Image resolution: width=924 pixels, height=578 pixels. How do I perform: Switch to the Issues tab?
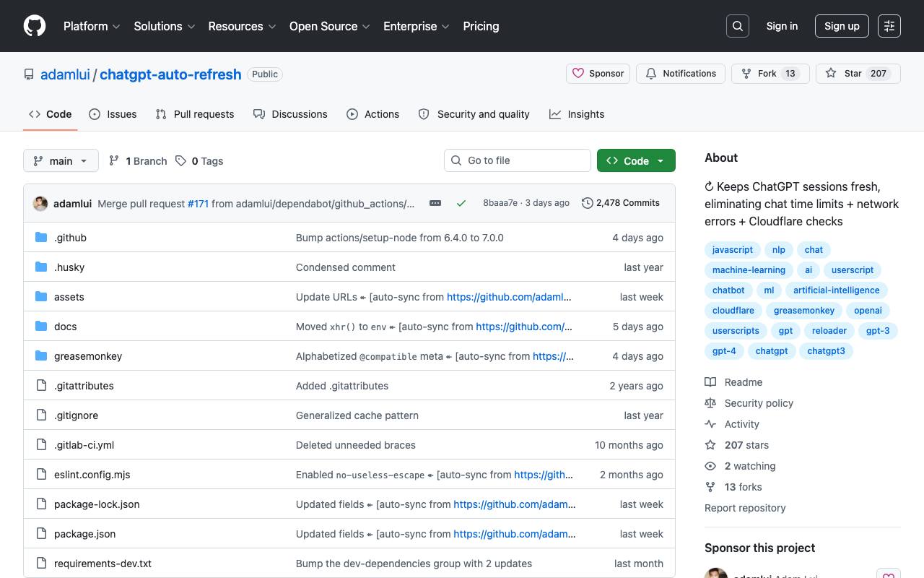point(113,114)
